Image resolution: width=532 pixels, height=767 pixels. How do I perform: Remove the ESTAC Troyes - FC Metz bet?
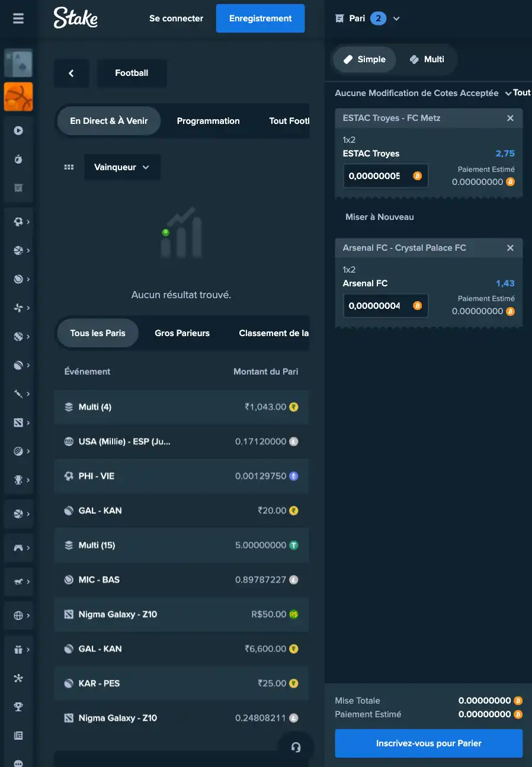(x=510, y=119)
